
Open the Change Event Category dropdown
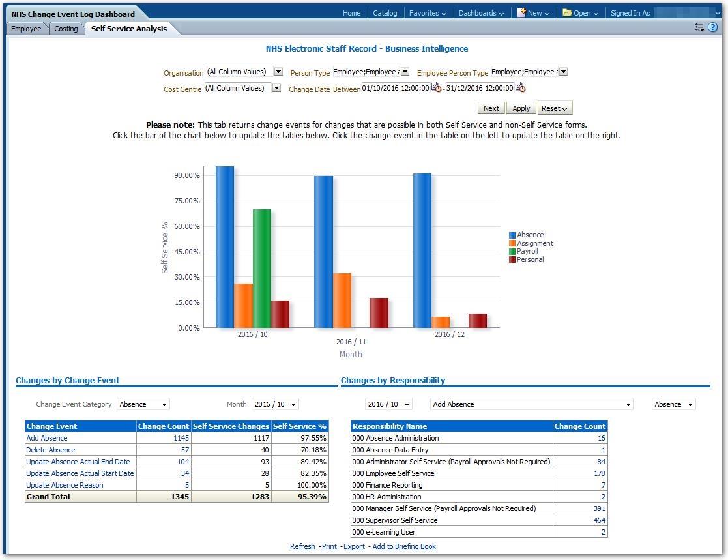coord(143,404)
